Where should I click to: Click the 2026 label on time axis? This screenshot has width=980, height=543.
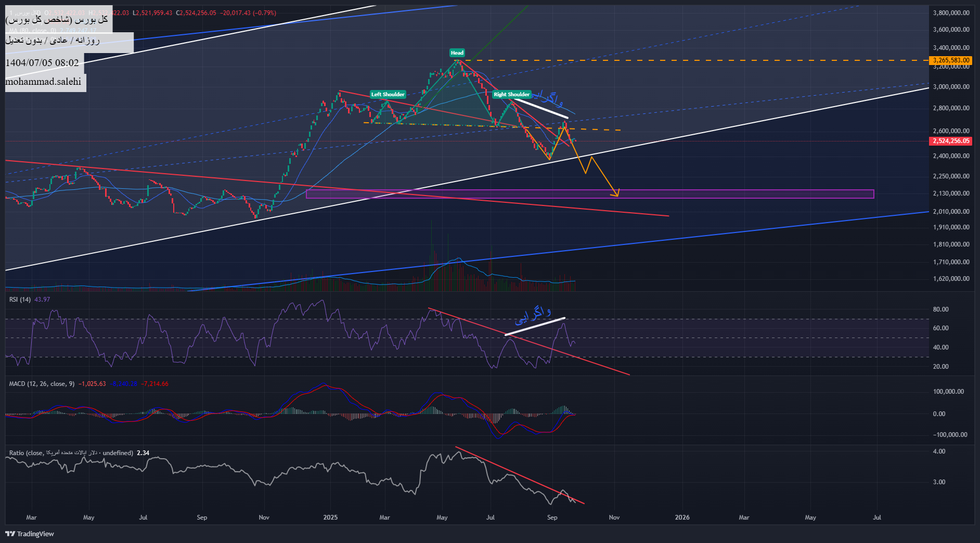682,518
